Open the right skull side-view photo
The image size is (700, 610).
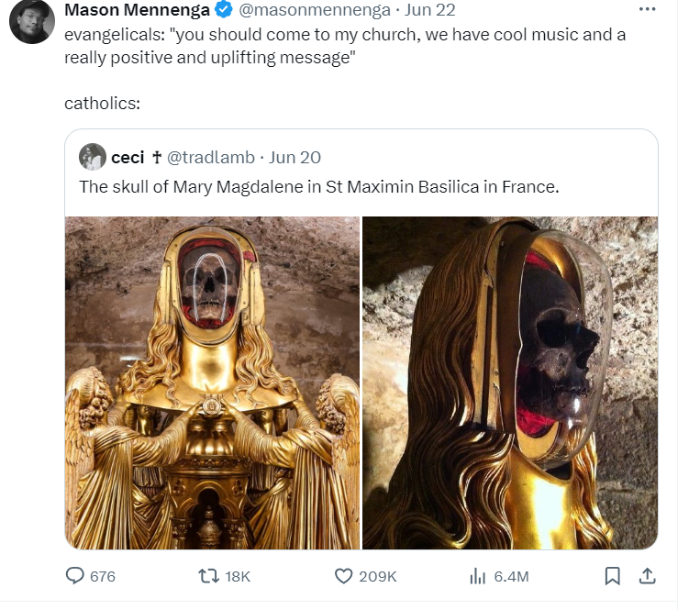click(x=510, y=383)
